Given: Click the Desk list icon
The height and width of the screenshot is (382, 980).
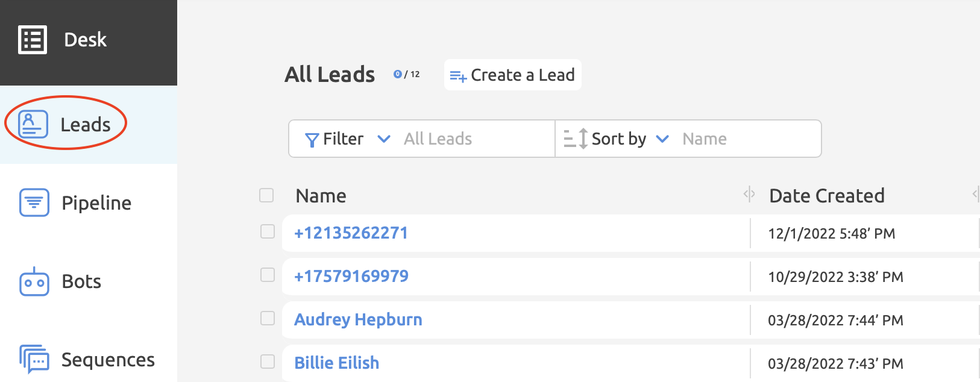Looking at the screenshot, I should point(33,40).
